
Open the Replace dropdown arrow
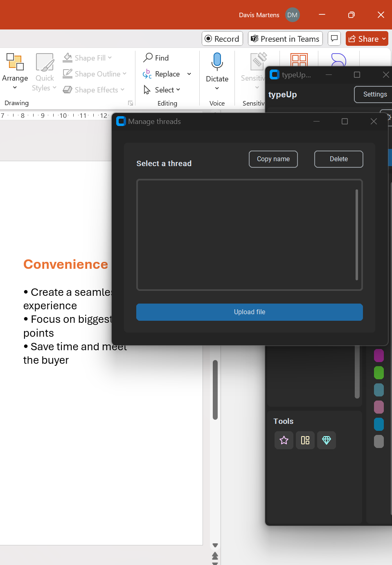click(x=189, y=74)
